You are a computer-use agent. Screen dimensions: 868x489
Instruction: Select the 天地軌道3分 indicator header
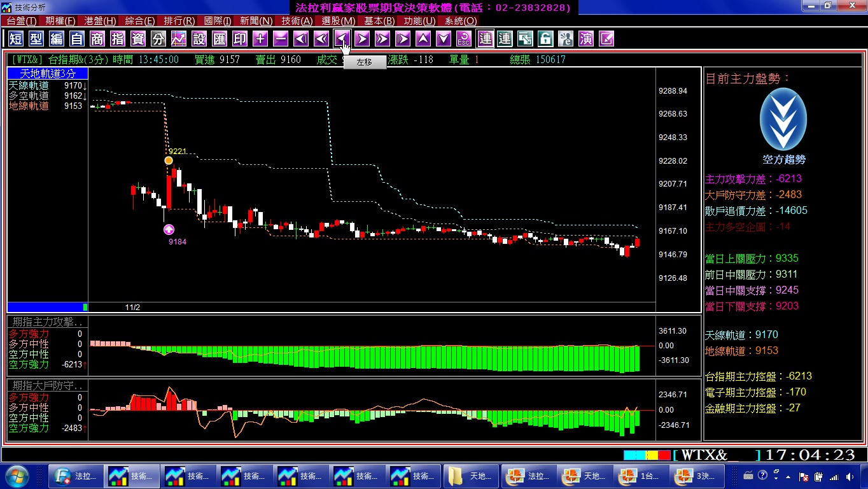click(x=48, y=74)
